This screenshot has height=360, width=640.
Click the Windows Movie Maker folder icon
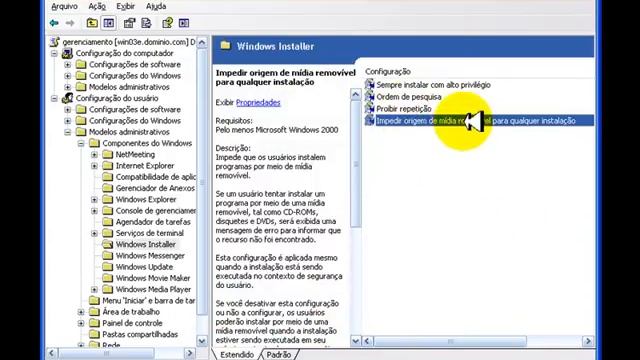[108, 278]
